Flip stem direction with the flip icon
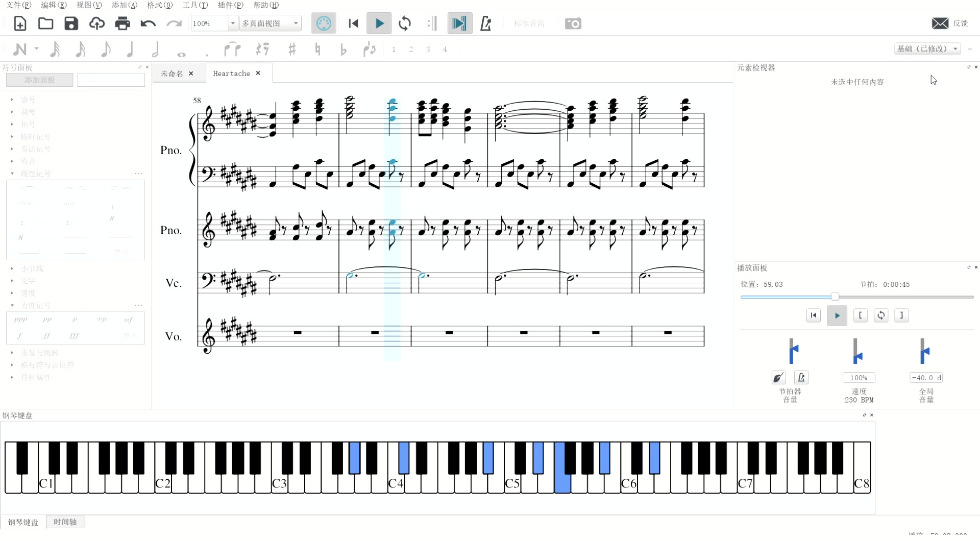980x541 pixels. click(x=369, y=50)
